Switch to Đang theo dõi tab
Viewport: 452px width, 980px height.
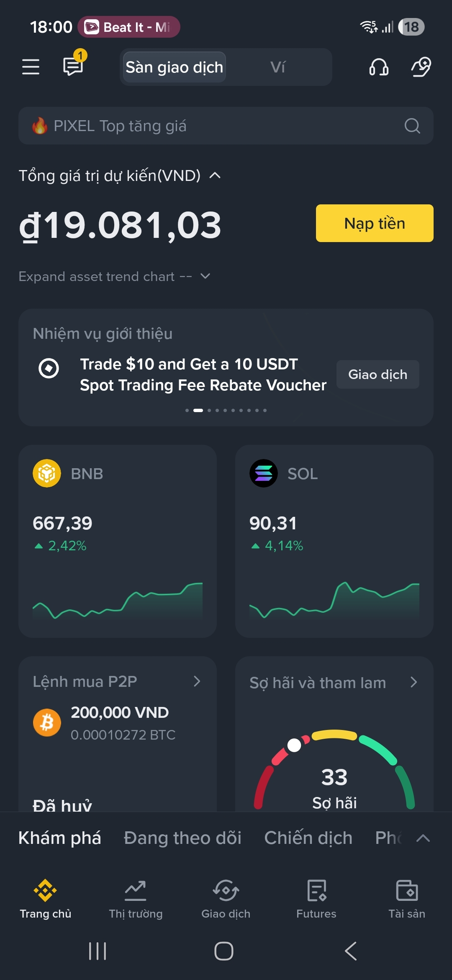182,838
